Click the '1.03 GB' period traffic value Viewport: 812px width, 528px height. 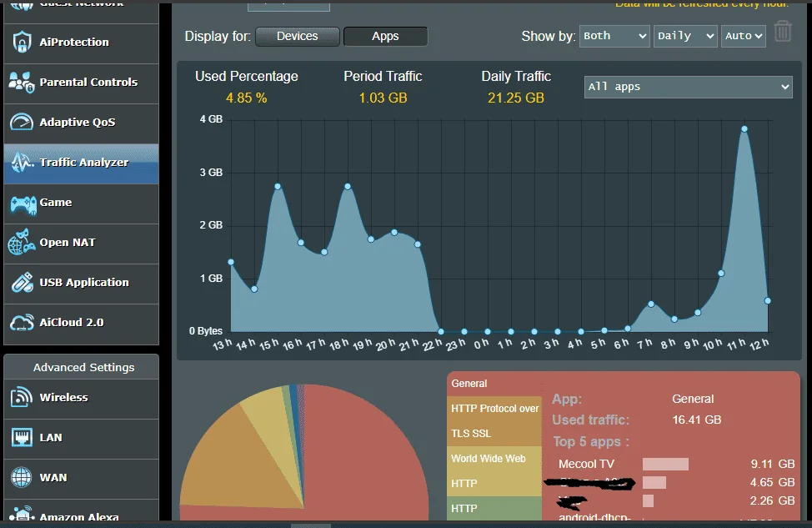tap(383, 98)
